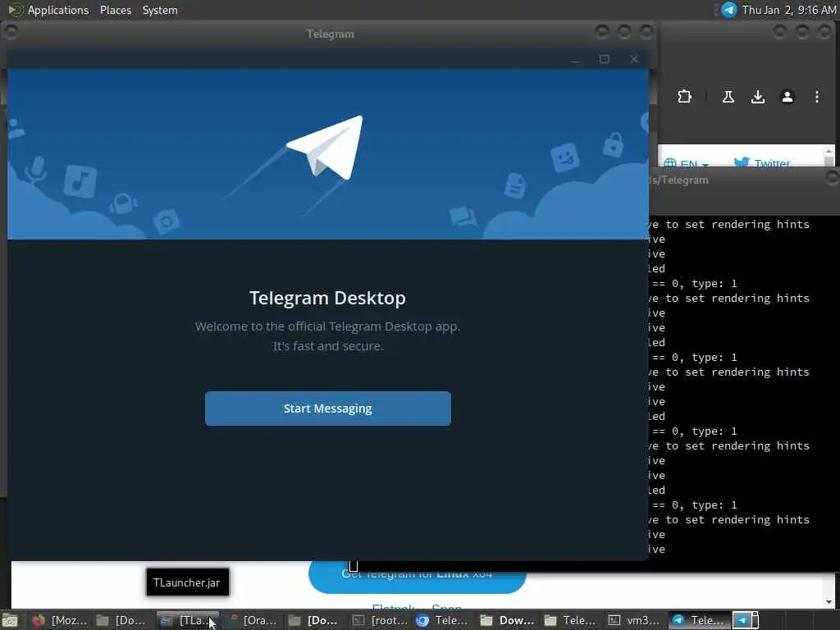Open the browser three-dot menu

(816, 97)
